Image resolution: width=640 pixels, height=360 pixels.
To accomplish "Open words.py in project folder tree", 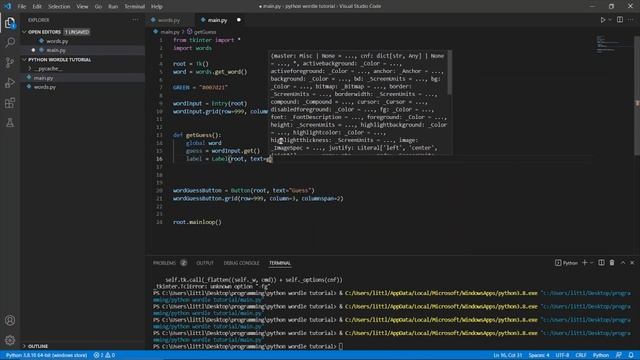I will click(x=45, y=87).
